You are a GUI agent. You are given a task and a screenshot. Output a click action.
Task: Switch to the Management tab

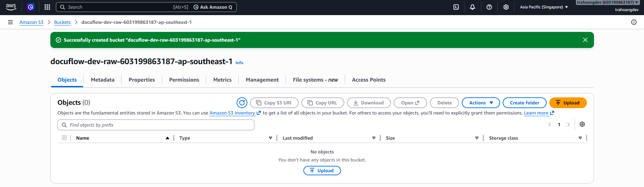point(262,80)
